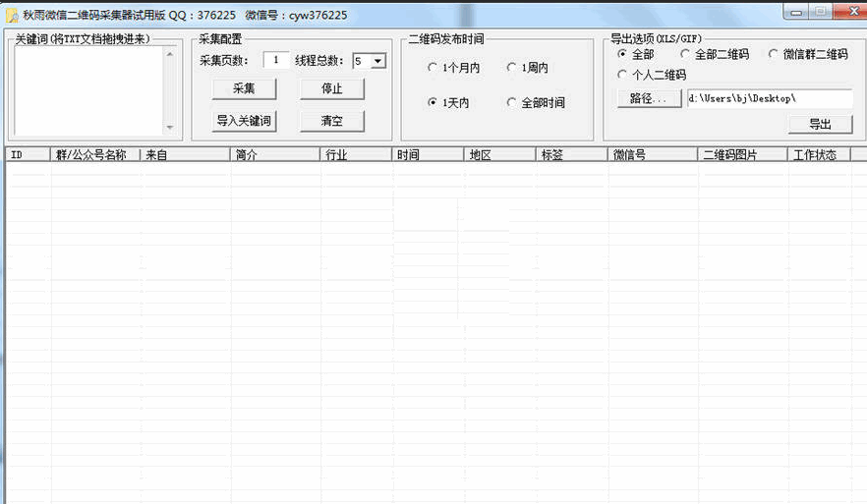The image size is (867, 504).
Task: Click the 二维码图片 column header
Action: coord(742,155)
